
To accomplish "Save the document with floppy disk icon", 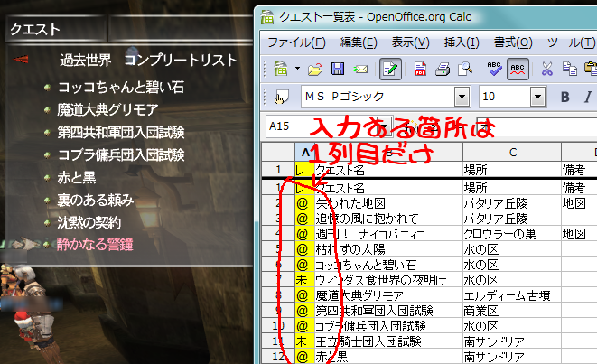I will 338,69.
